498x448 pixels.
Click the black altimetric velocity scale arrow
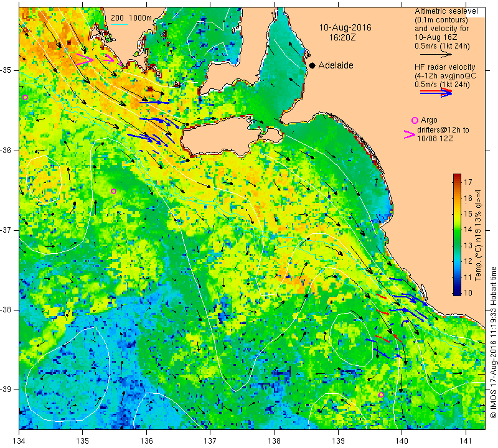pyautogui.click(x=436, y=55)
